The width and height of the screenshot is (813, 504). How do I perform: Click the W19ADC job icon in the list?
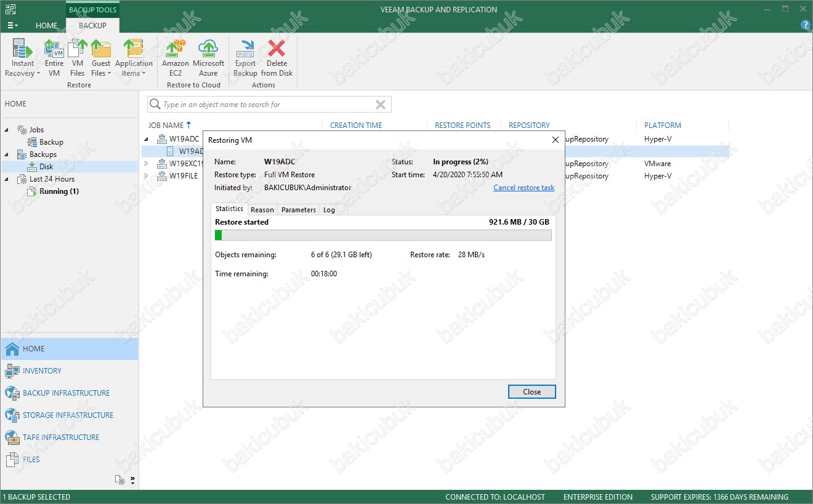point(162,139)
